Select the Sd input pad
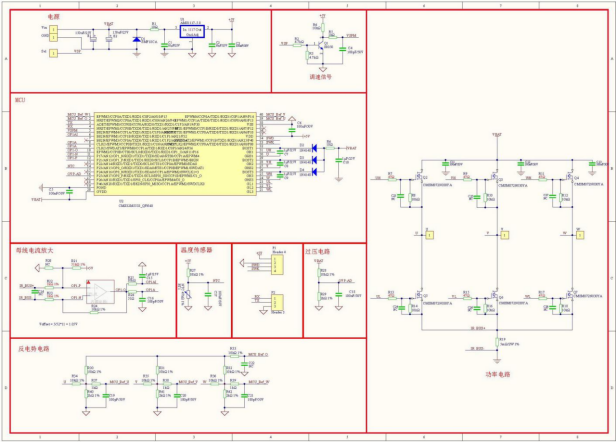Viewport: 616px width, 442px height. pos(53,53)
